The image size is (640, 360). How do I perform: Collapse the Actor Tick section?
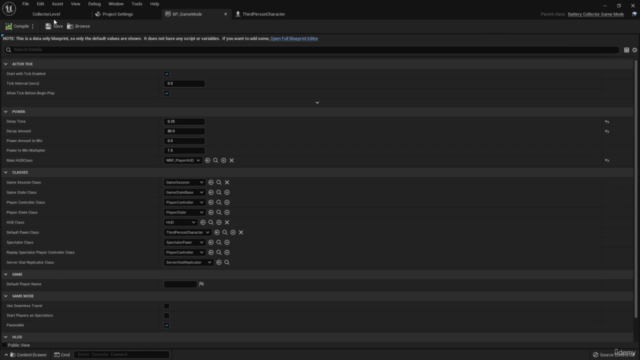click(6, 64)
